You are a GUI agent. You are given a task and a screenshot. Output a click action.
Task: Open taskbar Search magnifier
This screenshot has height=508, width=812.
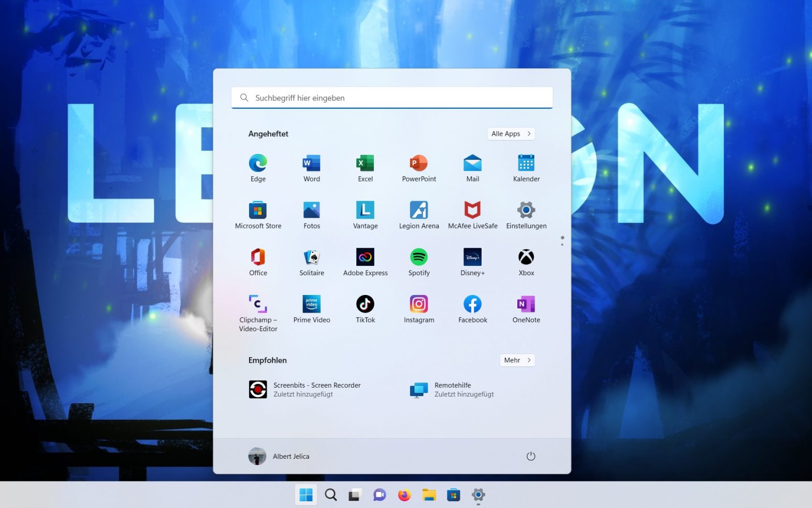331,495
